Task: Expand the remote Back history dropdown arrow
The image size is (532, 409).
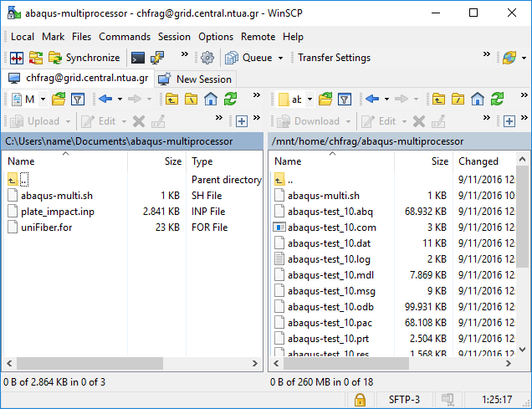Action: (386, 100)
